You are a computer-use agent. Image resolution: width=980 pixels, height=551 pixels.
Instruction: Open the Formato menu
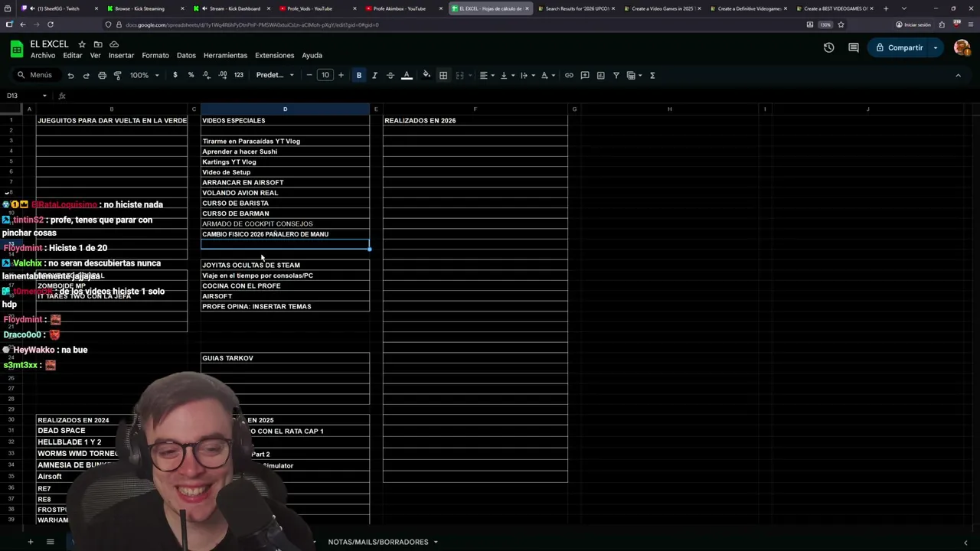click(155, 55)
